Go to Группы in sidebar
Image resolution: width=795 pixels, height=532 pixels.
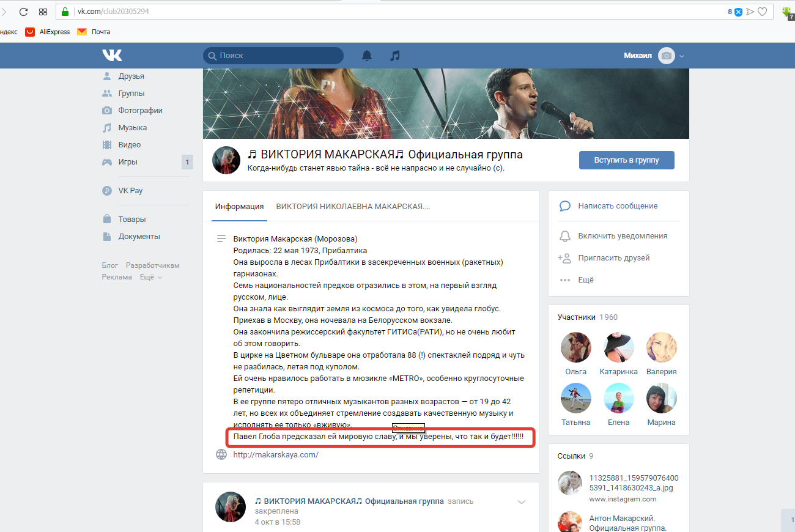pyautogui.click(x=131, y=94)
